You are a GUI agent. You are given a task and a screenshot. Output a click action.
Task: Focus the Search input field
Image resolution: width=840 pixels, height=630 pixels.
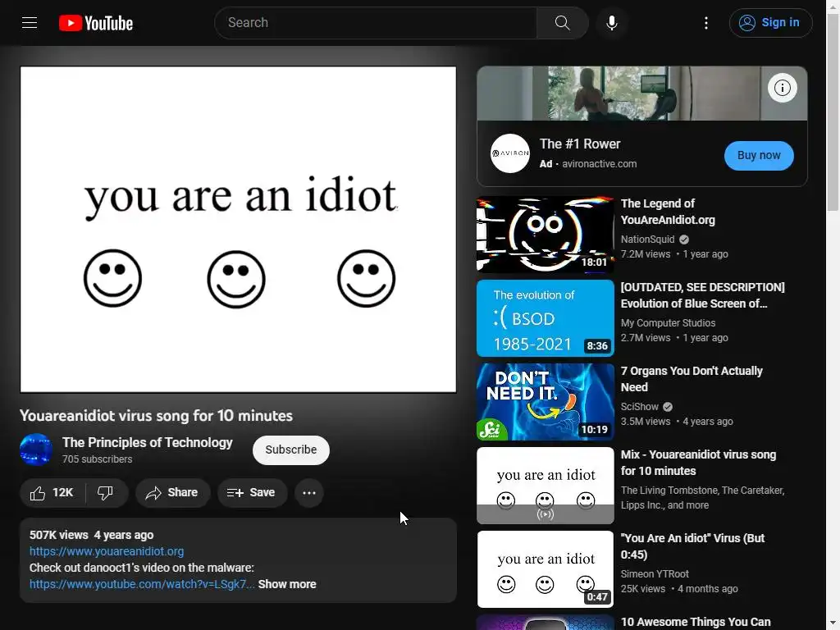pyautogui.click(x=376, y=23)
